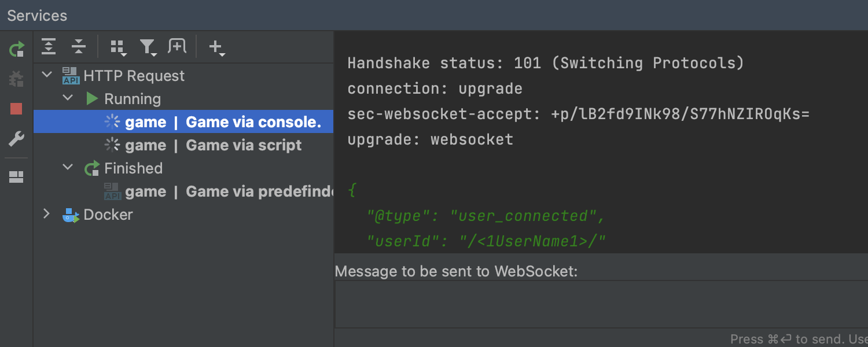
Task: Select 'Game via console' request
Action: click(x=223, y=122)
